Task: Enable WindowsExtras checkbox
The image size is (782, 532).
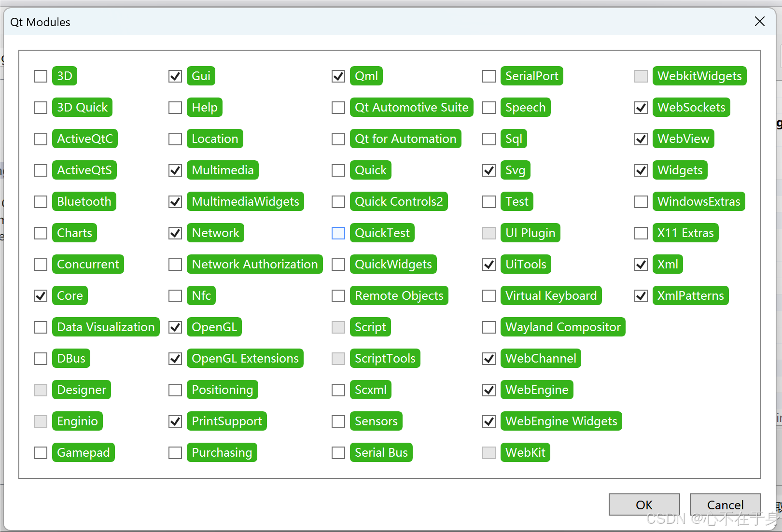Action: pyautogui.click(x=641, y=202)
